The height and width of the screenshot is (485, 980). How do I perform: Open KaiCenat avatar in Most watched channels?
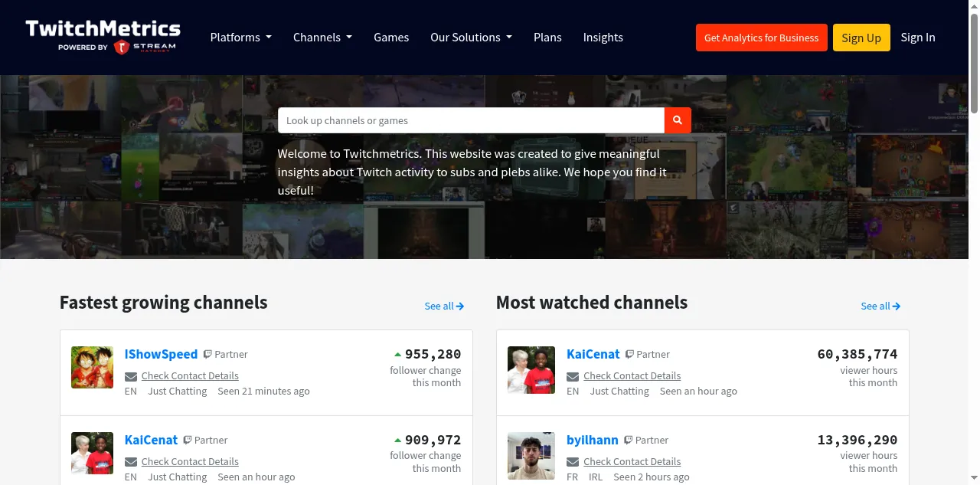(531, 370)
